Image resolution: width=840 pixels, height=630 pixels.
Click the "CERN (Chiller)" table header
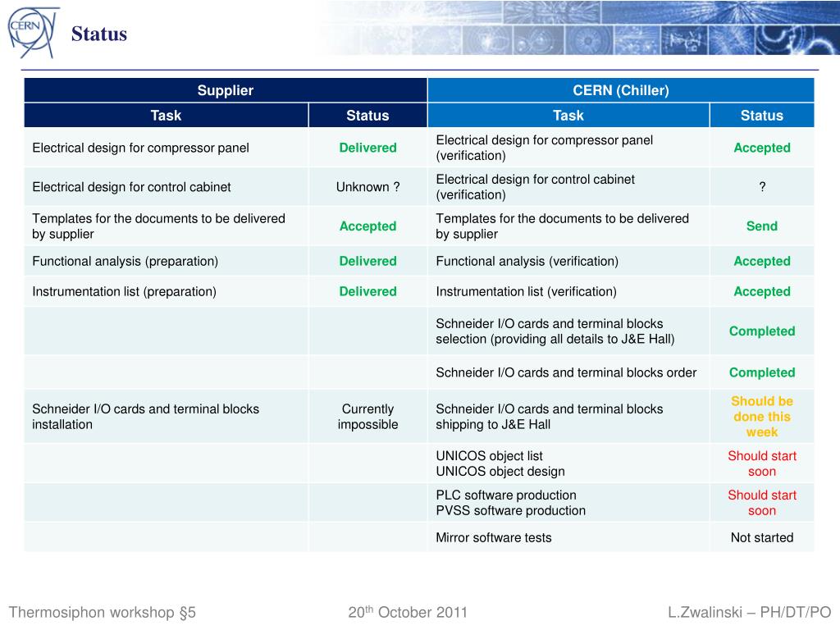pos(621,90)
